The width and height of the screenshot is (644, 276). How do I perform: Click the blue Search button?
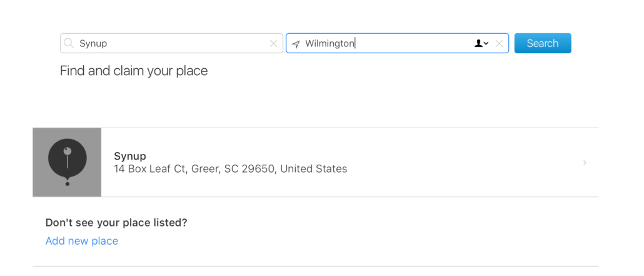[x=543, y=43]
